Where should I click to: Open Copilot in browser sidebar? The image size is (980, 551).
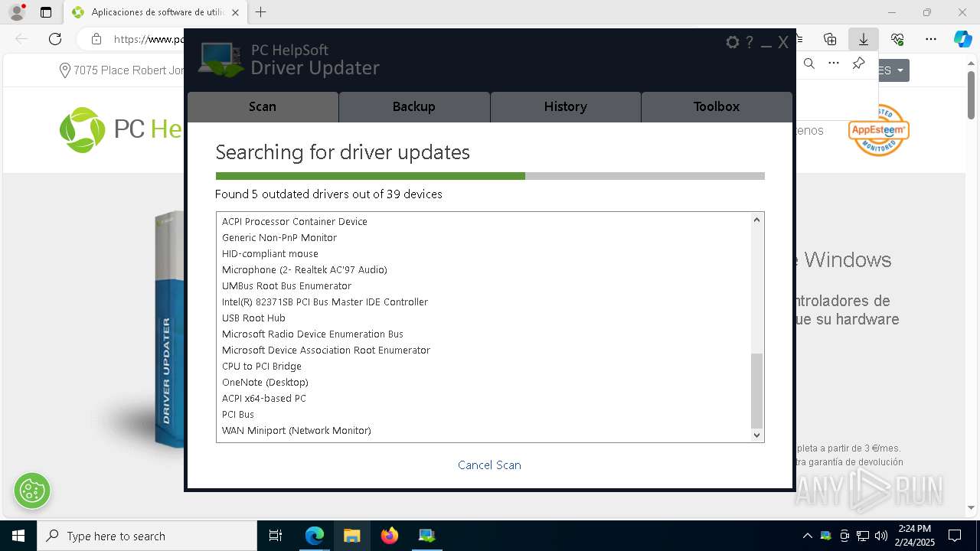click(x=962, y=39)
